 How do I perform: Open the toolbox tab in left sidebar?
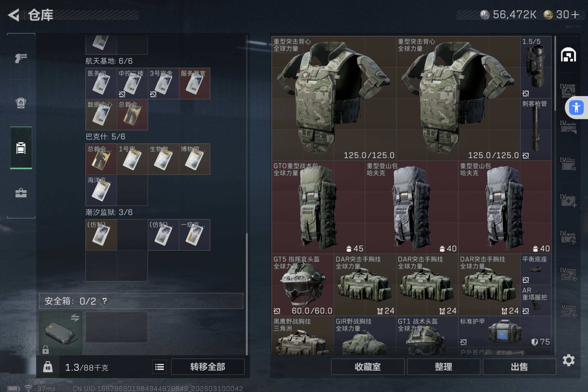pos(21,193)
